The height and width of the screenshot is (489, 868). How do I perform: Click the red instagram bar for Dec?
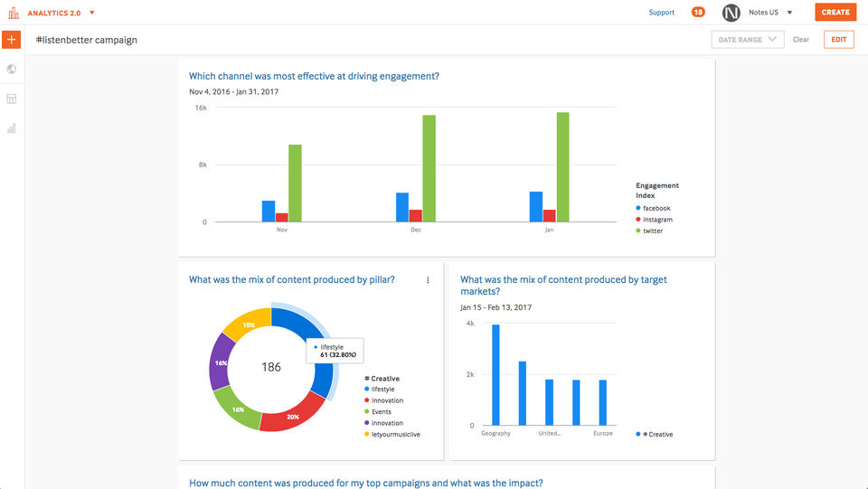[x=416, y=216]
